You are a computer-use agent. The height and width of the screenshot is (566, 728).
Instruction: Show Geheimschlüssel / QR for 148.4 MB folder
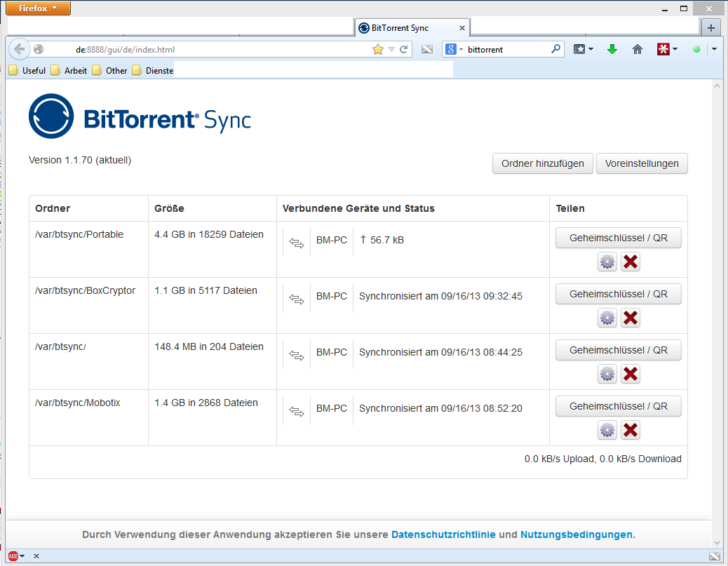pyautogui.click(x=619, y=350)
